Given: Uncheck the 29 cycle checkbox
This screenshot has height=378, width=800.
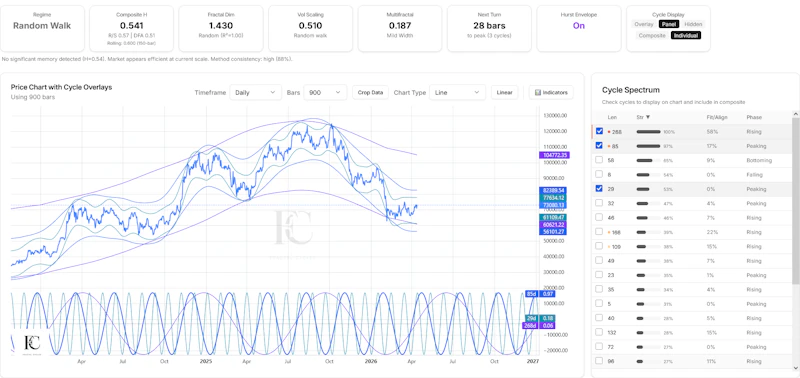Looking at the screenshot, I should coord(599,188).
